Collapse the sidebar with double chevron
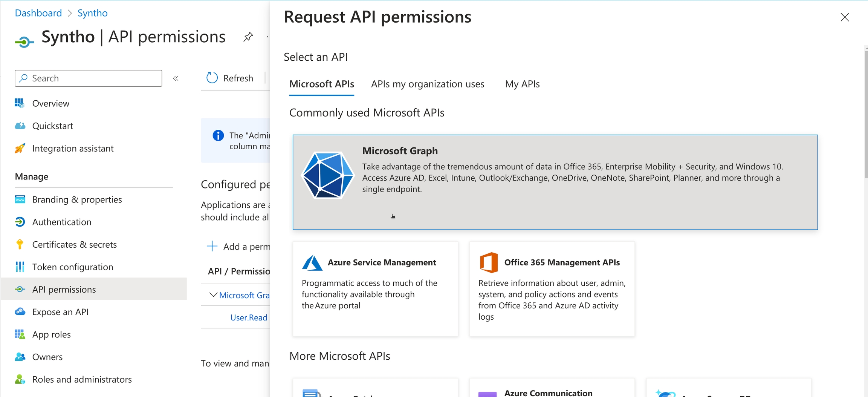Viewport: 868px width, 397px height. point(176,78)
